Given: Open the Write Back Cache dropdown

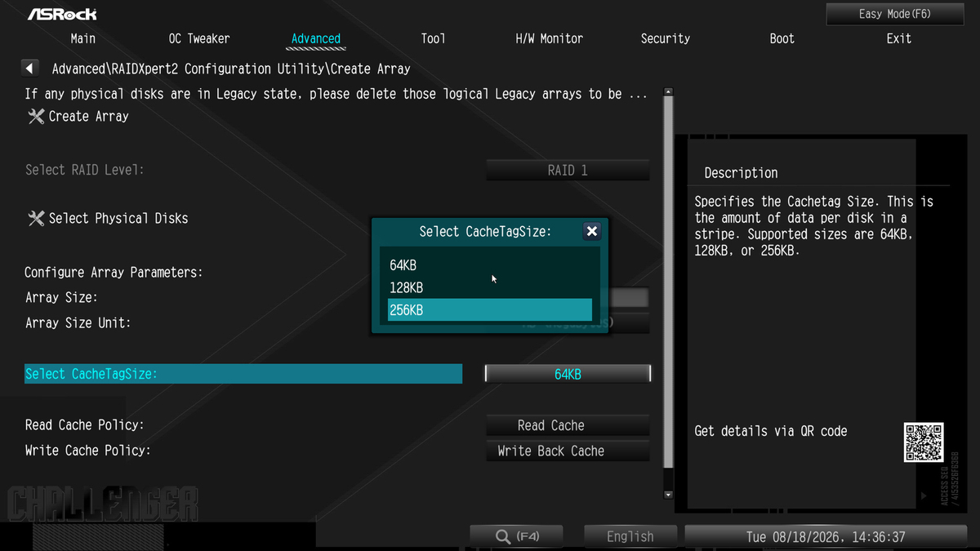Looking at the screenshot, I should coord(568,451).
